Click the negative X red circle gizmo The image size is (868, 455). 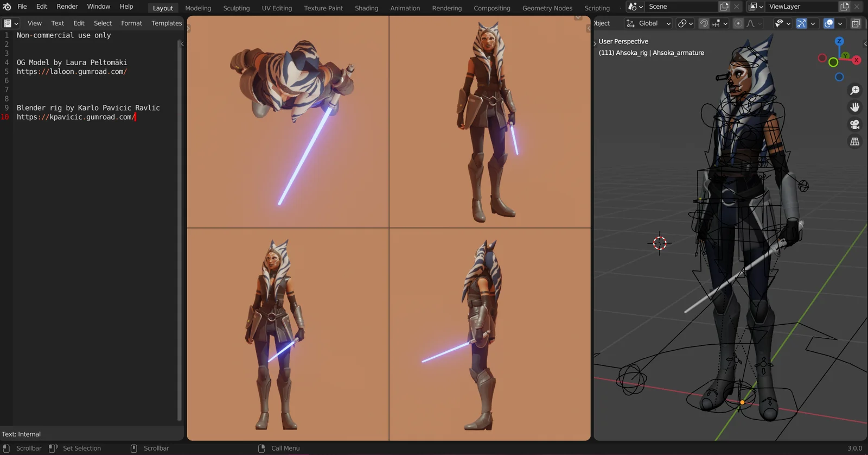click(822, 58)
